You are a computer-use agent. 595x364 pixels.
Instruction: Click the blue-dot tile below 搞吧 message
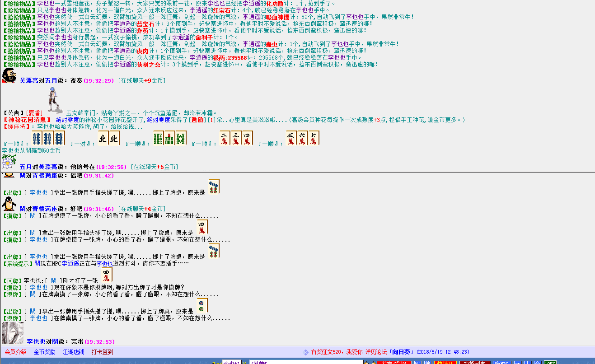[x=214, y=187]
